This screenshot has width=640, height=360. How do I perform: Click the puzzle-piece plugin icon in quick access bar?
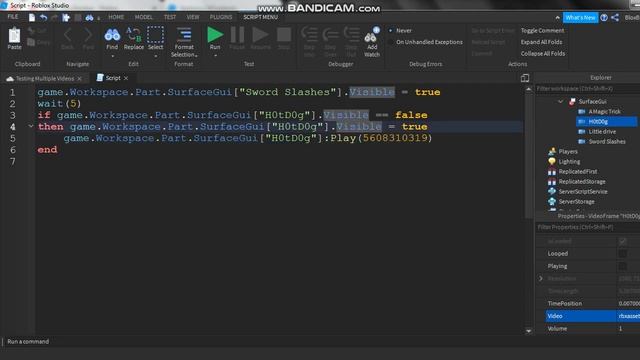point(66,17)
